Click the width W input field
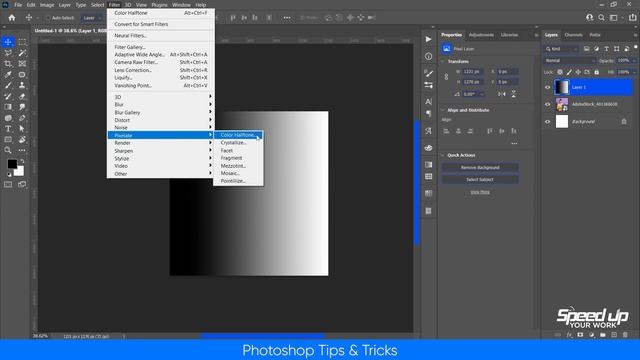 click(x=473, y=71)
